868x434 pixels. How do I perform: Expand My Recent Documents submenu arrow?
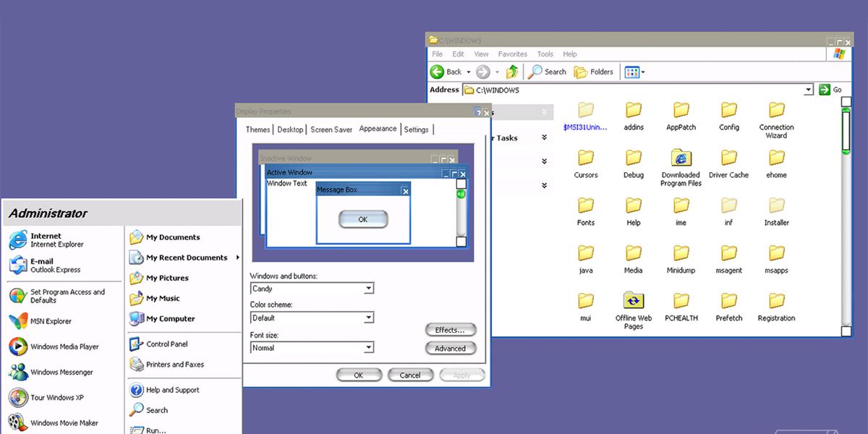[x=237, y=258]
